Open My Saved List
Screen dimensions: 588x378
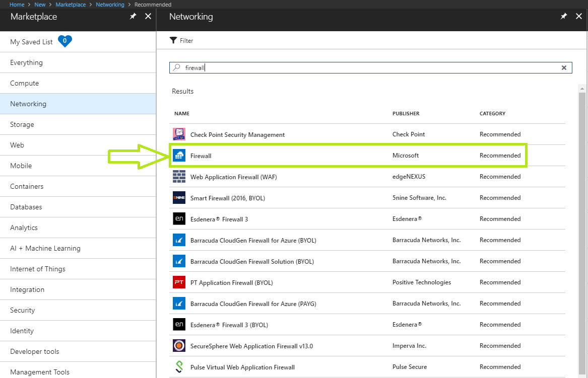tap(78, 42)
